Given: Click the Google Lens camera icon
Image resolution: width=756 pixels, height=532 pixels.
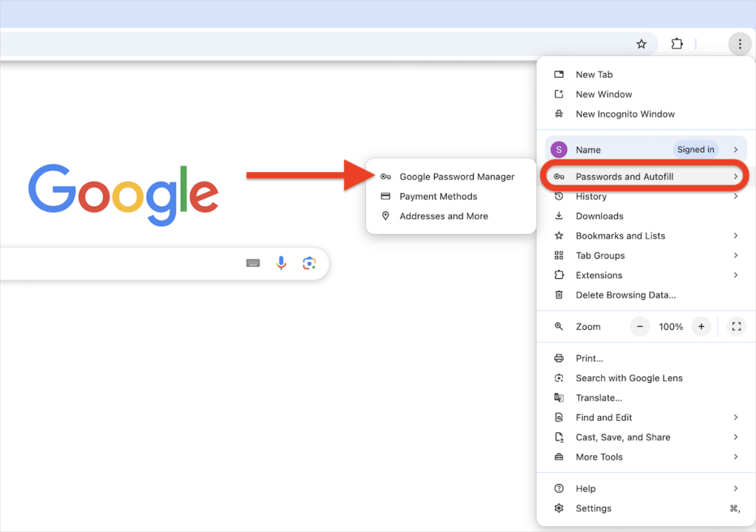Looking at the screenshot, I should coord(309,263).
